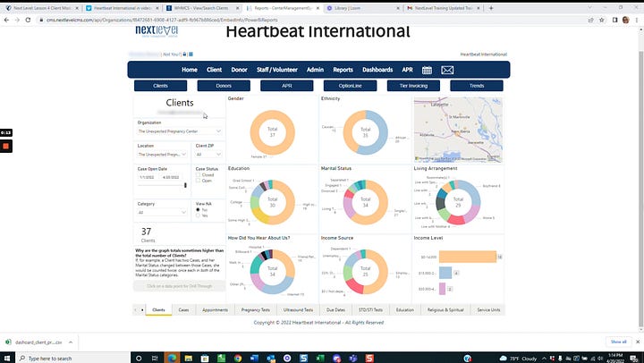Switch to the Pregnancy Tests report tab
This screenshot has height=363, width=644.
[x=256, y=310]
